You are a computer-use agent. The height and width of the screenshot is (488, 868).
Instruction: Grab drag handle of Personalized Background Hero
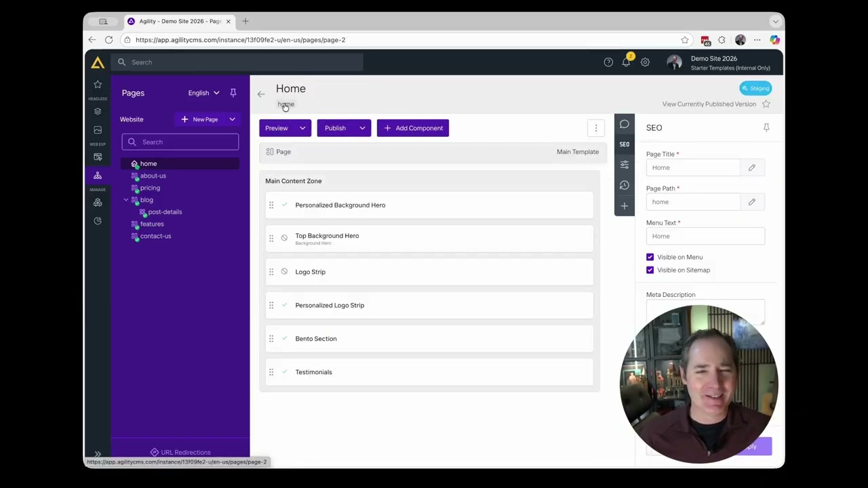[271, 205]
